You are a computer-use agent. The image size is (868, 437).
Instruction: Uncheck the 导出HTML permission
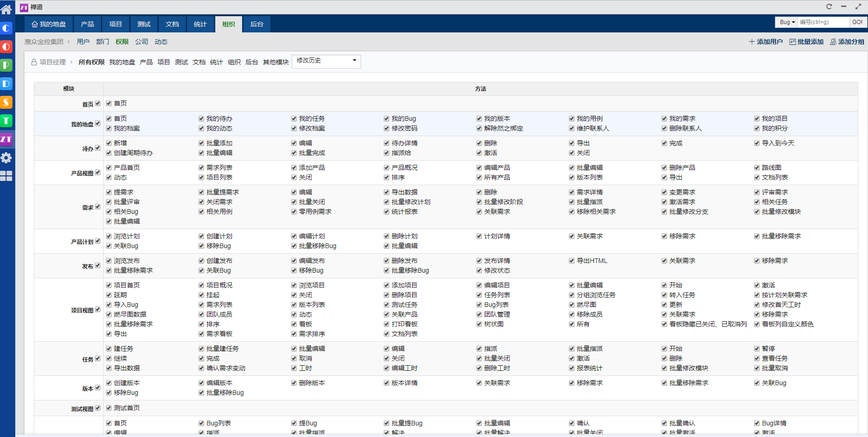(x=572, y=261)
